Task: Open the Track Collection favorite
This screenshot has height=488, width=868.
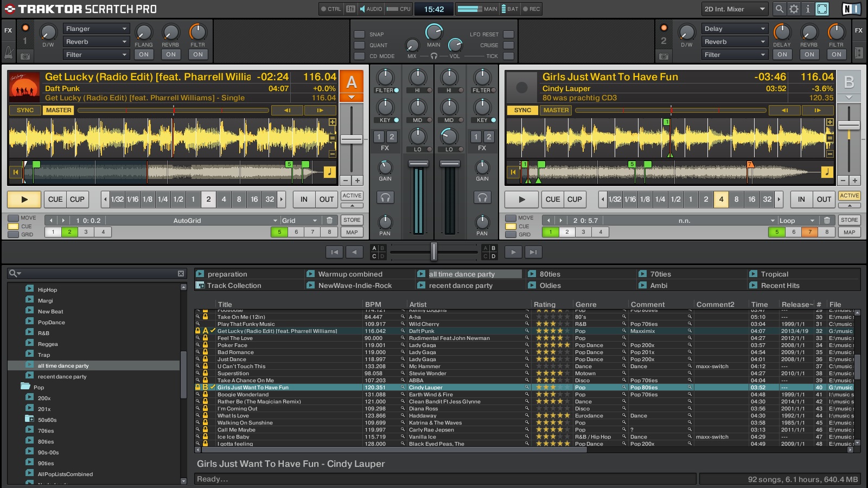Action: 234,286
